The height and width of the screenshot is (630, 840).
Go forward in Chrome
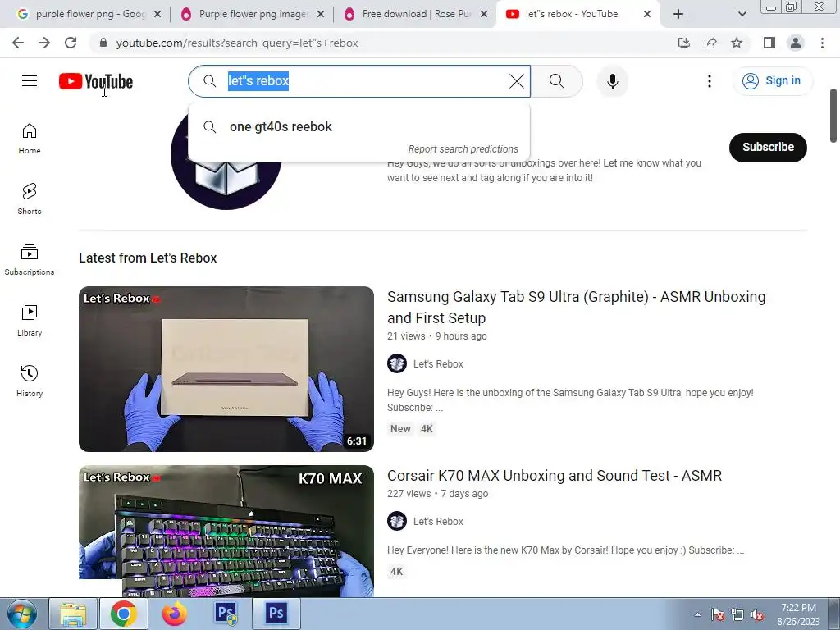[44, 43]
